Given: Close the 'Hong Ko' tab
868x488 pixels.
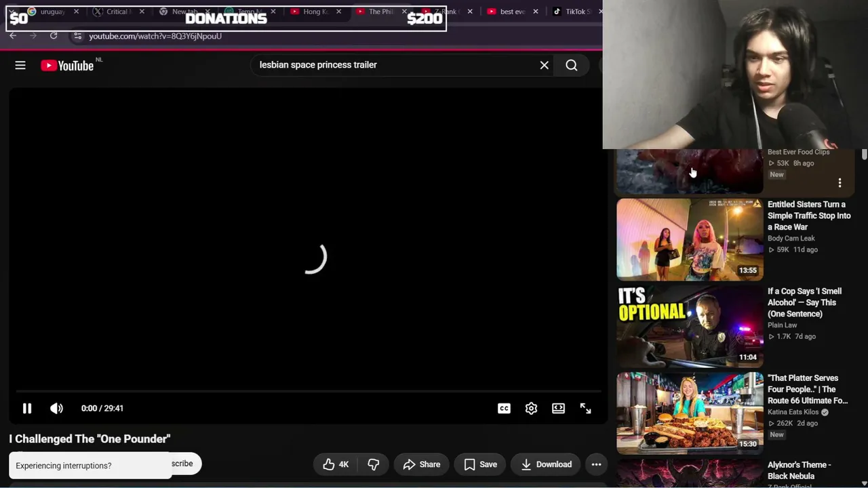Looking at the screenshot, I should 338,12.
